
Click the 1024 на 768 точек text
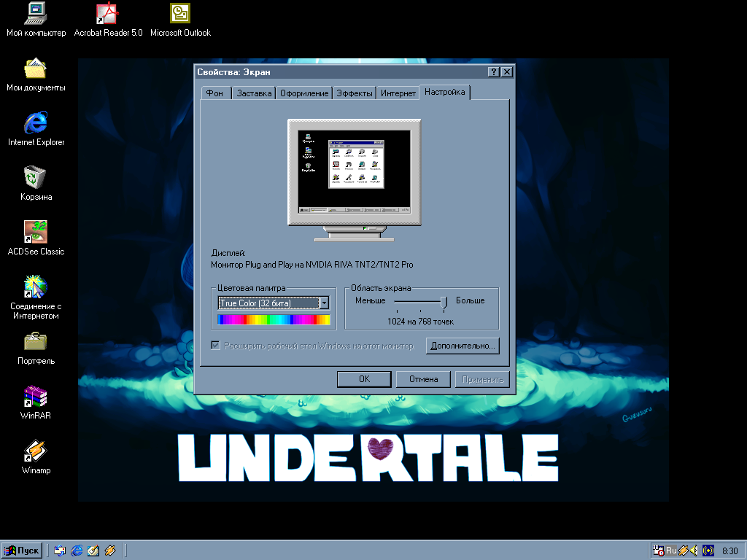pos(420,322)
